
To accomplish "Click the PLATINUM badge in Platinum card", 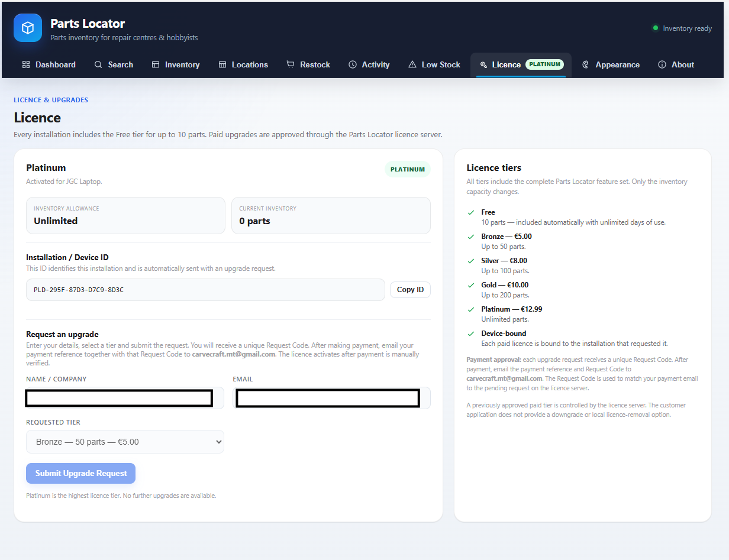I will (x=408, y=169).
